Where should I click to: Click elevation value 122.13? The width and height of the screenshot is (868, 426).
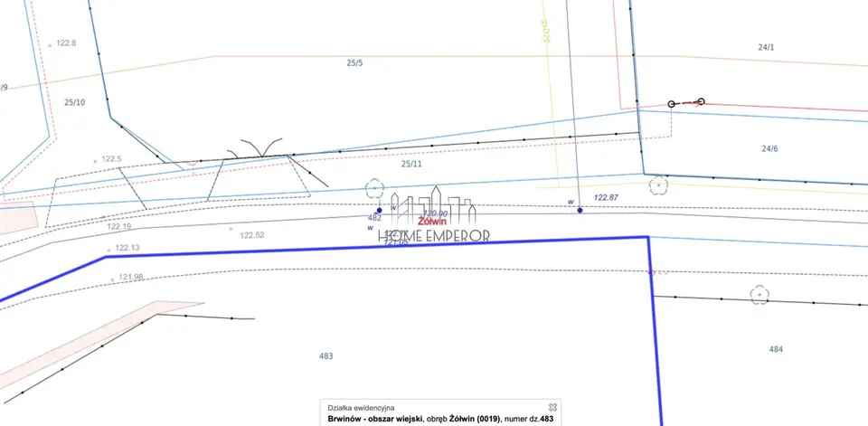tap(127, 248)
